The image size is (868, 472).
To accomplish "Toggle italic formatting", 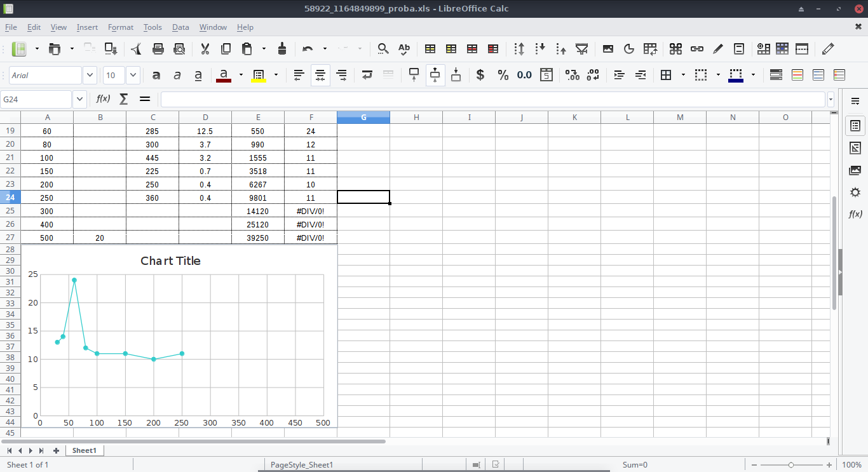I will pos(177,75).
